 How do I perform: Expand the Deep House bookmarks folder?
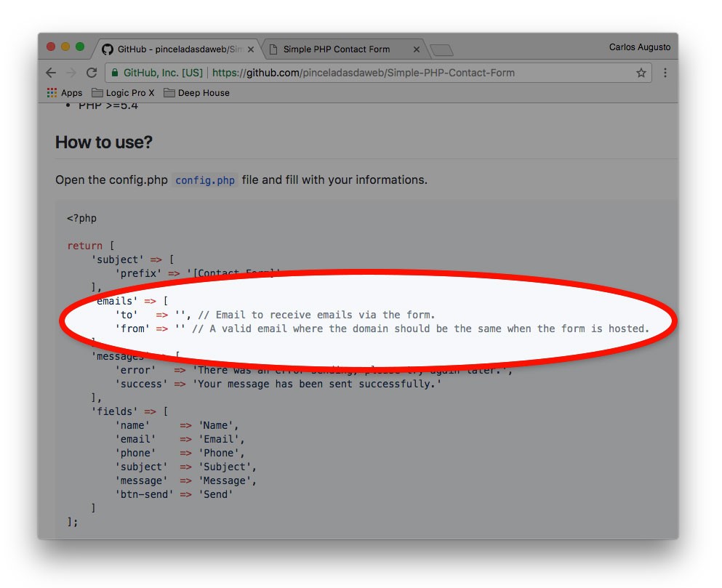(196, 93)
